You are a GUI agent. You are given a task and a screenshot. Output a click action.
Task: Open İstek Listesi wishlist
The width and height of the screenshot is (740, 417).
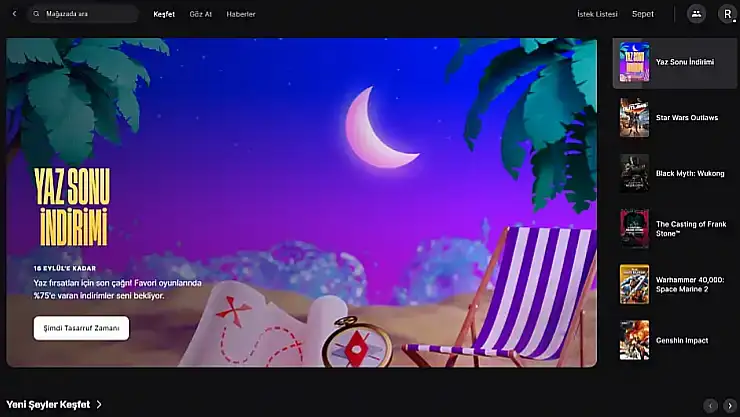(x=597, y=14)
